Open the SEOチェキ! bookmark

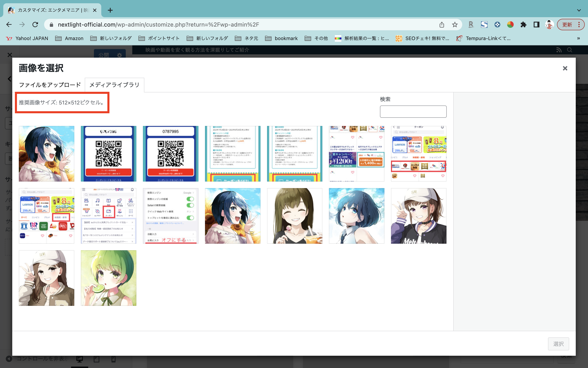[x=422, y=38]
